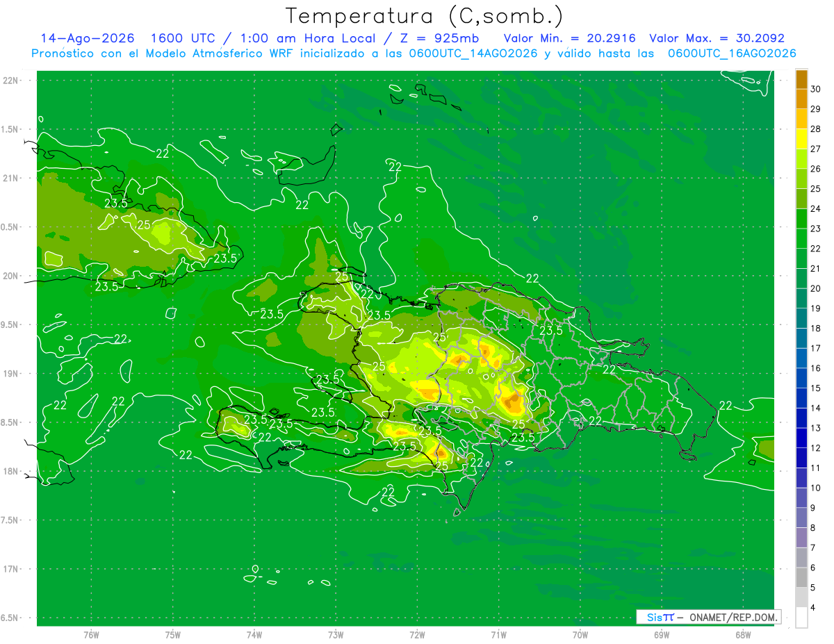Pick the gray legend swatch between 5 and 6
Image resolution: width=834 pixels, height=644 pixels.
pos(801,577)
